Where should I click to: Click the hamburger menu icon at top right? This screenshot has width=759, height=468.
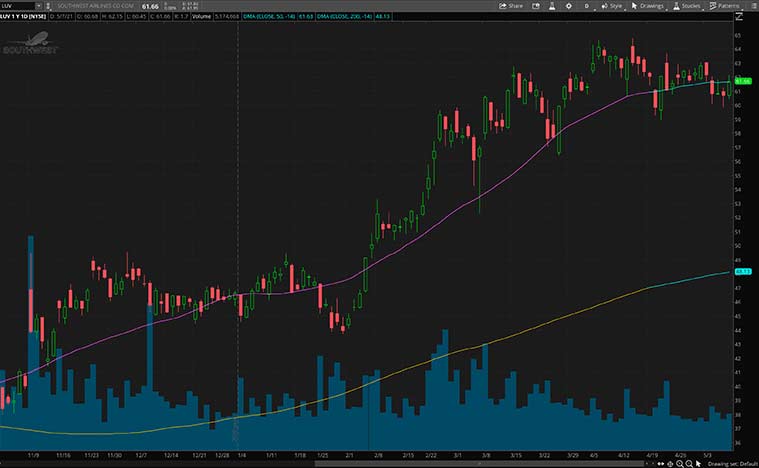coord(750,6)
